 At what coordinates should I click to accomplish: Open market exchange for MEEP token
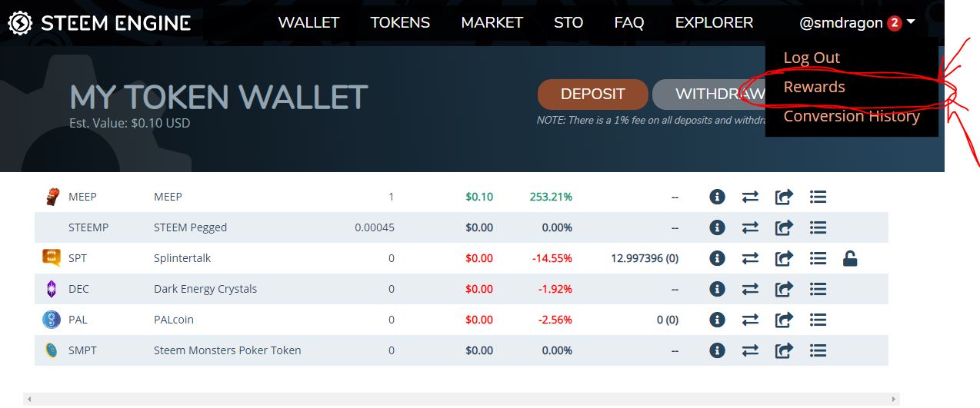[750, 197]
